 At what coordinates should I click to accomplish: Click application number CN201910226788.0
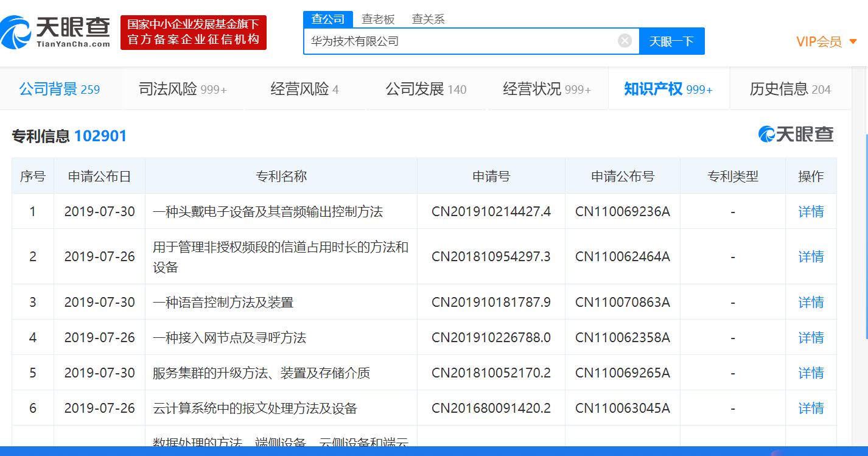click(491, 338)
